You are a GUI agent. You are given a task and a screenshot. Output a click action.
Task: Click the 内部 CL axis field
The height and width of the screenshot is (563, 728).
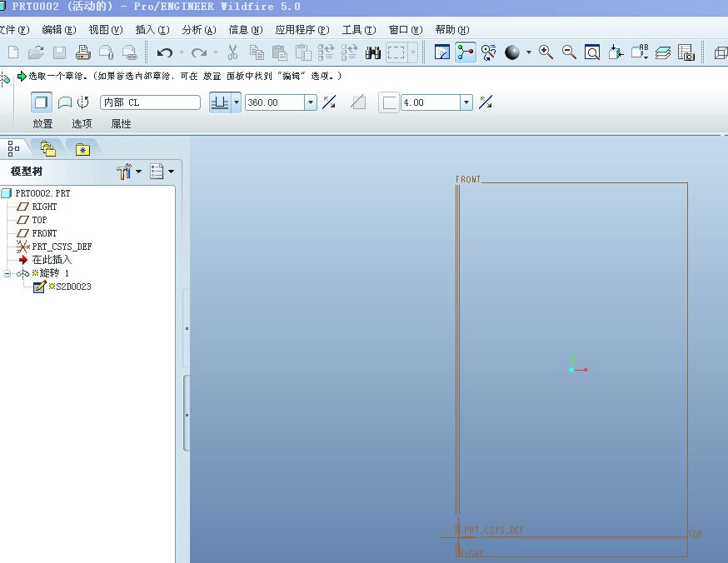pyautogui.click(x=150, y=102)
